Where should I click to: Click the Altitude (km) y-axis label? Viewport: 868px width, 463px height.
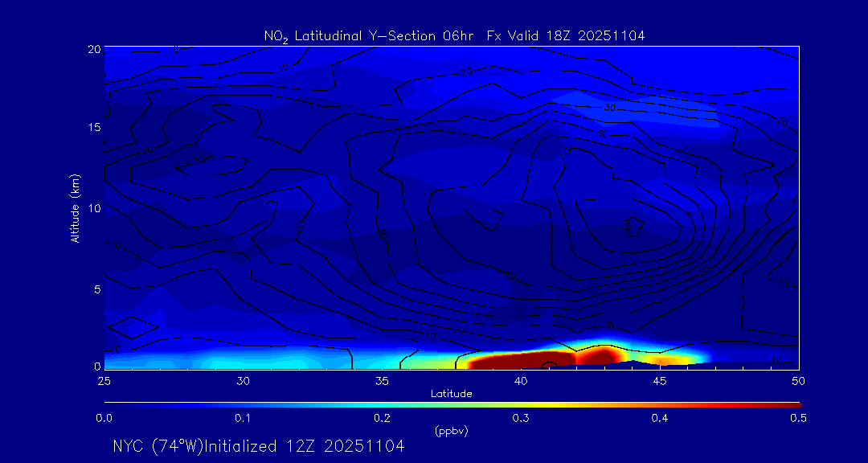(x=76, y=207)
